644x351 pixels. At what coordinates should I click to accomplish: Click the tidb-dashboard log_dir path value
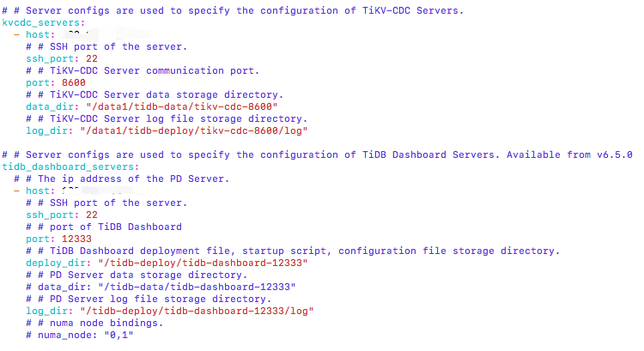pos(197,312)
